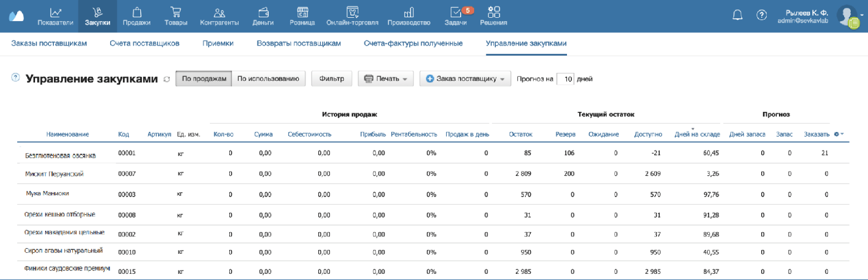Viewport: 868px width, 280px height.
Task: Open the Показатели section
Action: [55, 16]
